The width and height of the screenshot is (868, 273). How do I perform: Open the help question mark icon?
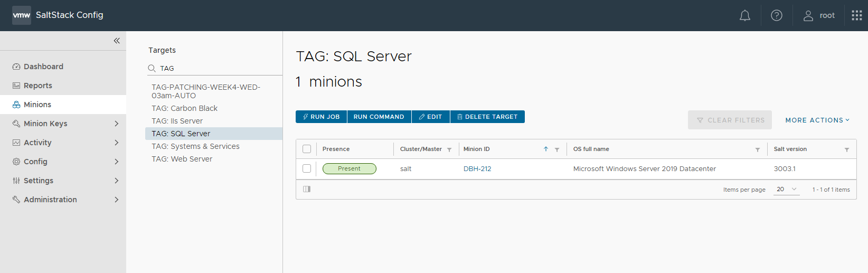tap(776, 16)
